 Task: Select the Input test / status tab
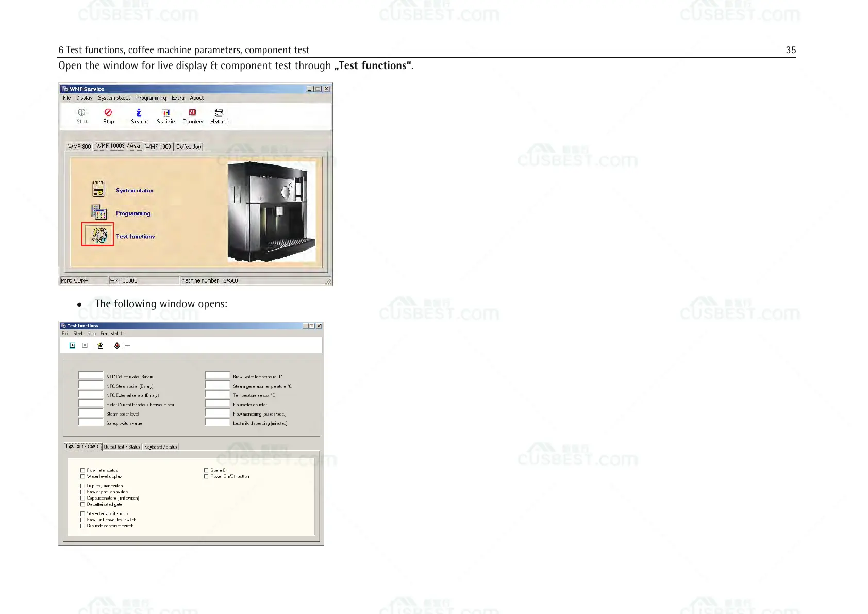[x=82, y=446]
